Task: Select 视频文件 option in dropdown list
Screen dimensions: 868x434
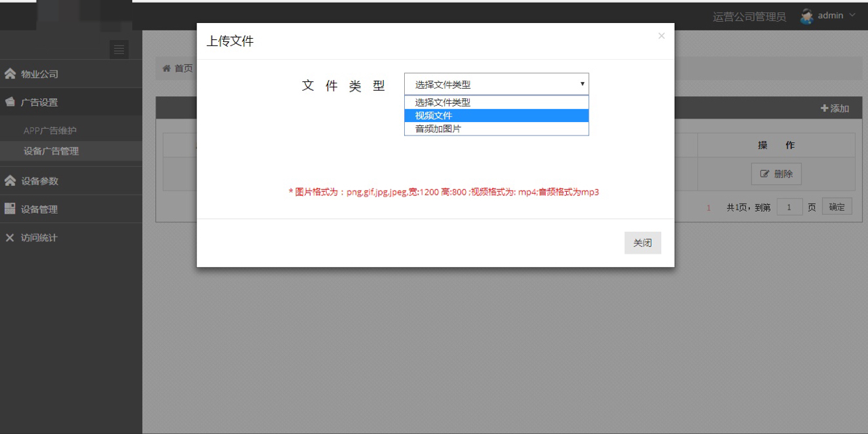Action: [x=496, y=115]
